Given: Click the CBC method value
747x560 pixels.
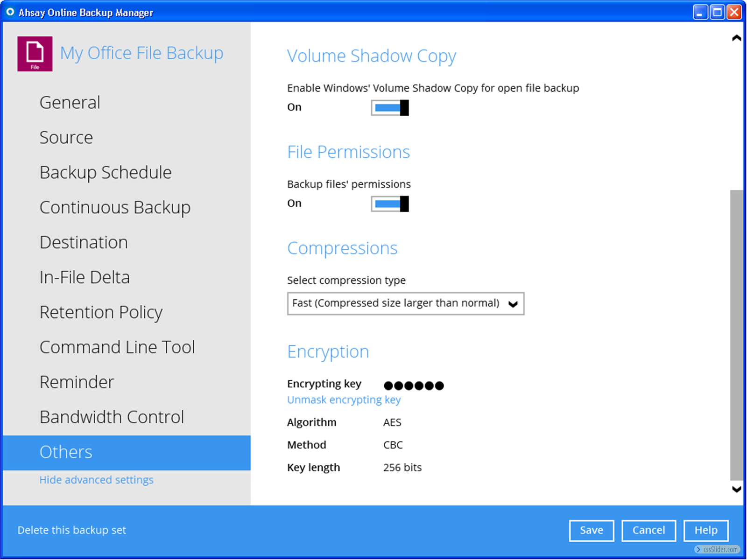Looking at the screenshot, I should pyautogui.click(x=393, y=445).
